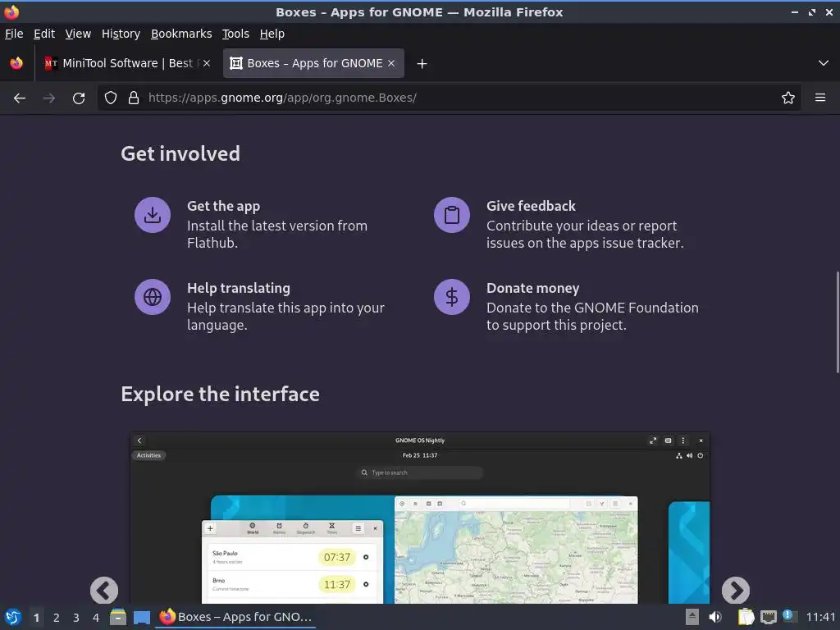Open the Donate money link

tap(532, 288)
